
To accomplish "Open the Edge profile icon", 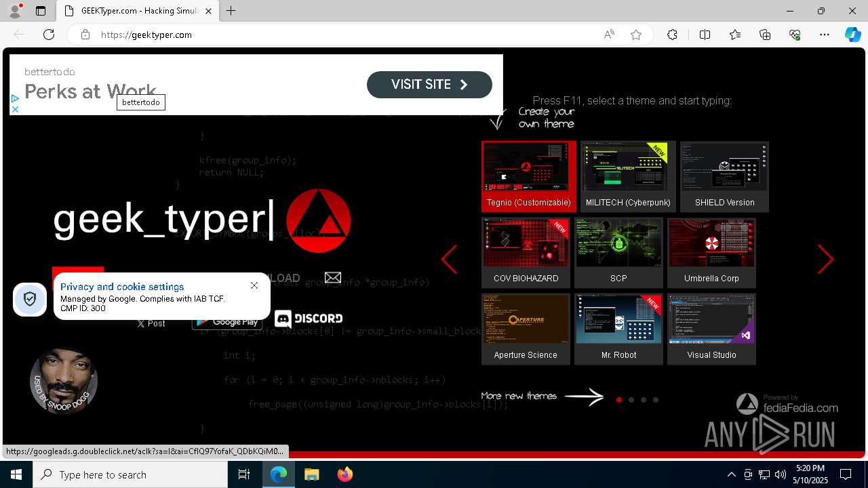I will [15, 11].
